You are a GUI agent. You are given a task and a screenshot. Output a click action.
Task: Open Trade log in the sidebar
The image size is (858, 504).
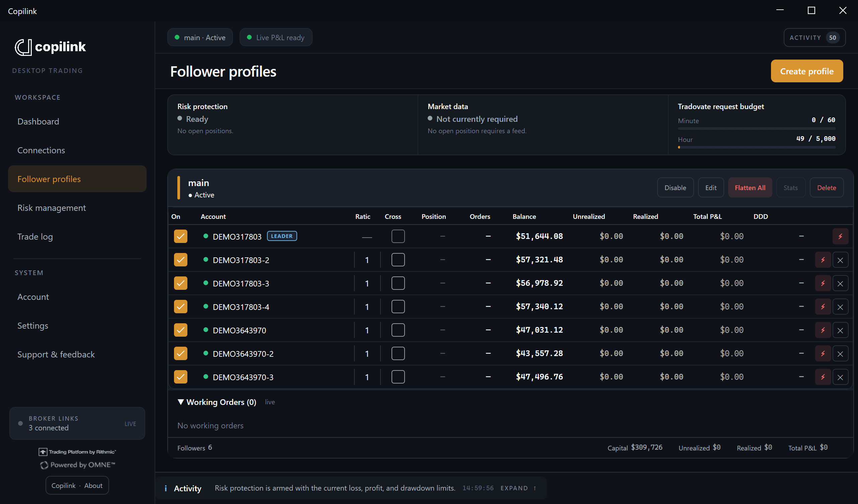(x=77, y=237)
